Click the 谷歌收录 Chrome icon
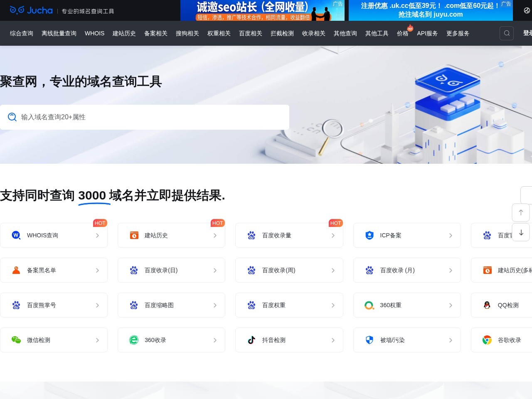The height and width of the screenshot is (399, 532). (486, 340)
